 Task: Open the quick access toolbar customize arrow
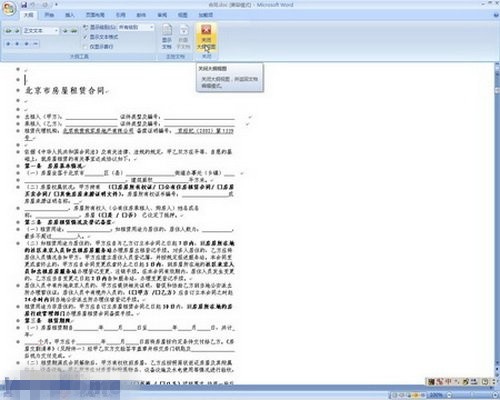click(x=57, y=5)
